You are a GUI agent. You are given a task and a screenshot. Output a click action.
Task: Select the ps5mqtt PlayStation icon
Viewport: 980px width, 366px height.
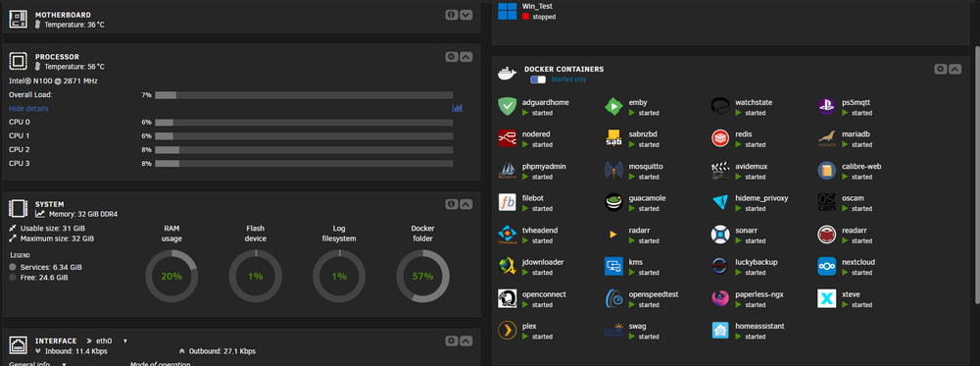[827, 107]
